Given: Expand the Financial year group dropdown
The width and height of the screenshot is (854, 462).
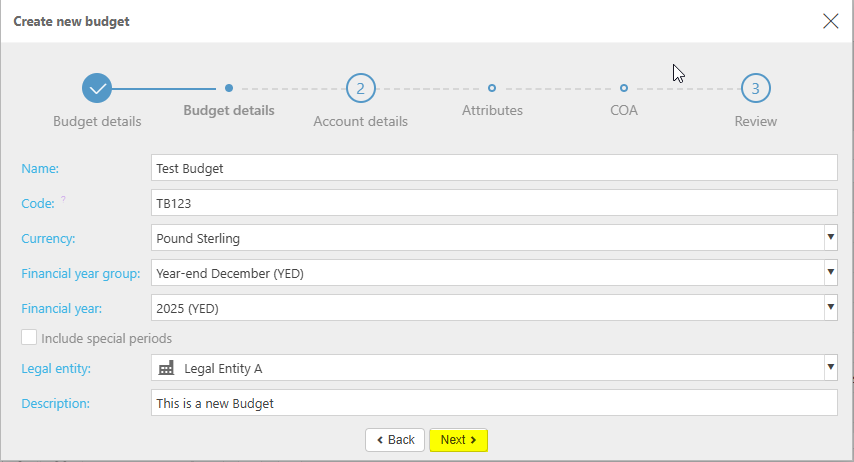Looking at the screenshot, I should 829,273.
